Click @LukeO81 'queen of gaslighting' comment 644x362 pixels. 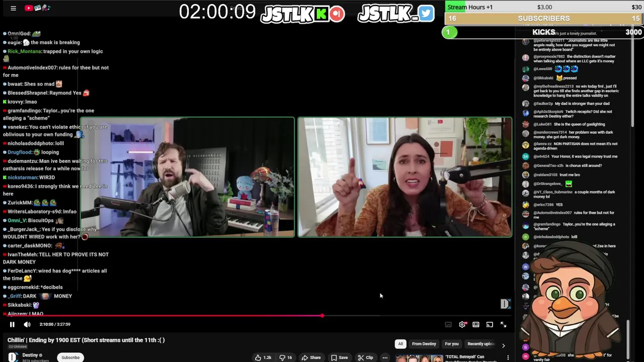tap(563, 124)
